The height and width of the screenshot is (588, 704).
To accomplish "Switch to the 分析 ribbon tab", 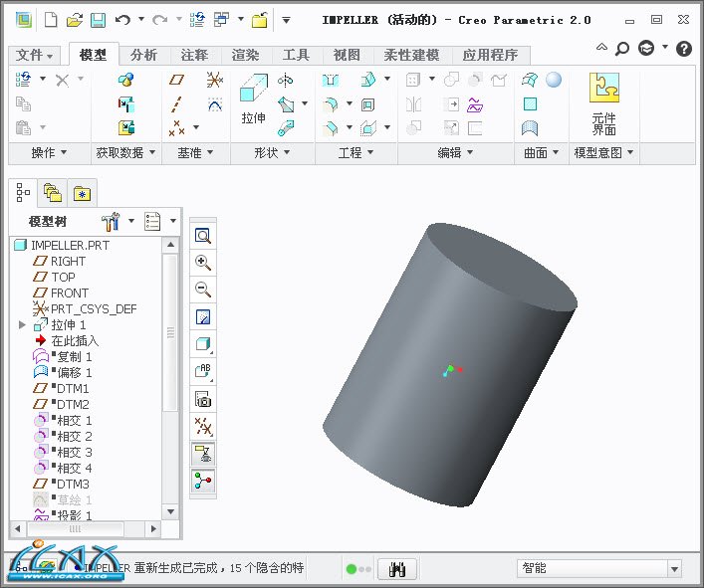I will tap(143, 56).
